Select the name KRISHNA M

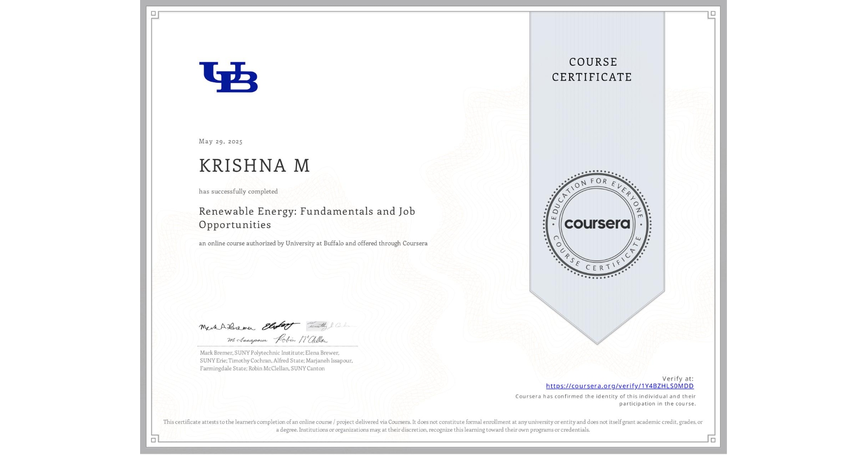click(255, 165)
